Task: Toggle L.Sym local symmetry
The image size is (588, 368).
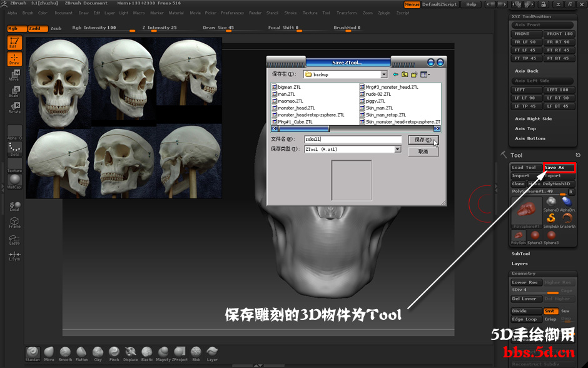Action: point(14,256)
